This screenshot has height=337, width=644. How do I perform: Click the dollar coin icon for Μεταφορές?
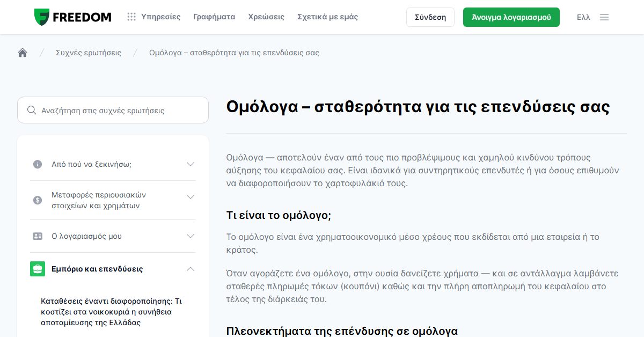pyautogui.click(x=38, y=200)
